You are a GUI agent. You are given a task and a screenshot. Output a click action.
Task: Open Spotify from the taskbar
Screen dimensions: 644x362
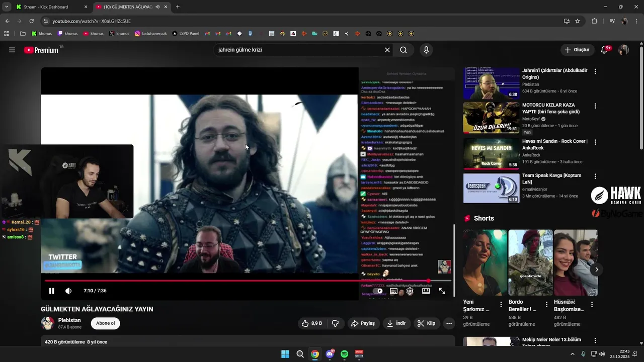[344, 354]
